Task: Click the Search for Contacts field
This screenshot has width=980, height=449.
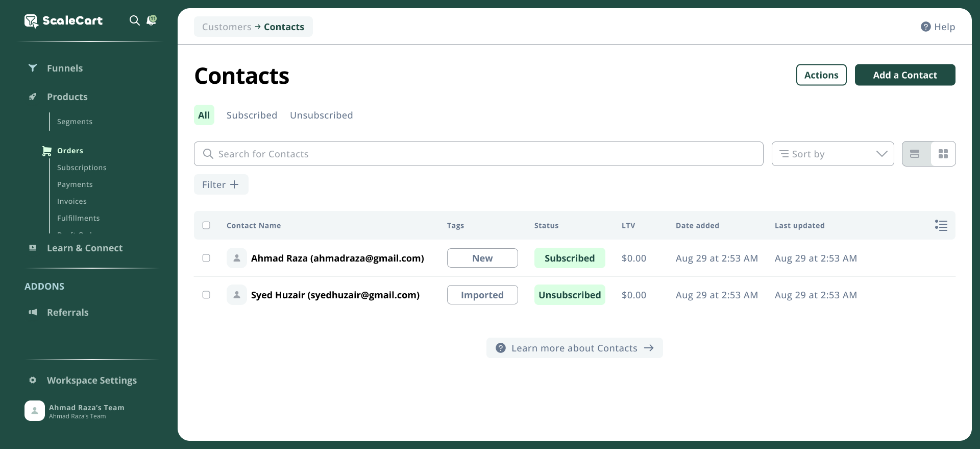Action: pyautogui.click(x=478, y=154)
